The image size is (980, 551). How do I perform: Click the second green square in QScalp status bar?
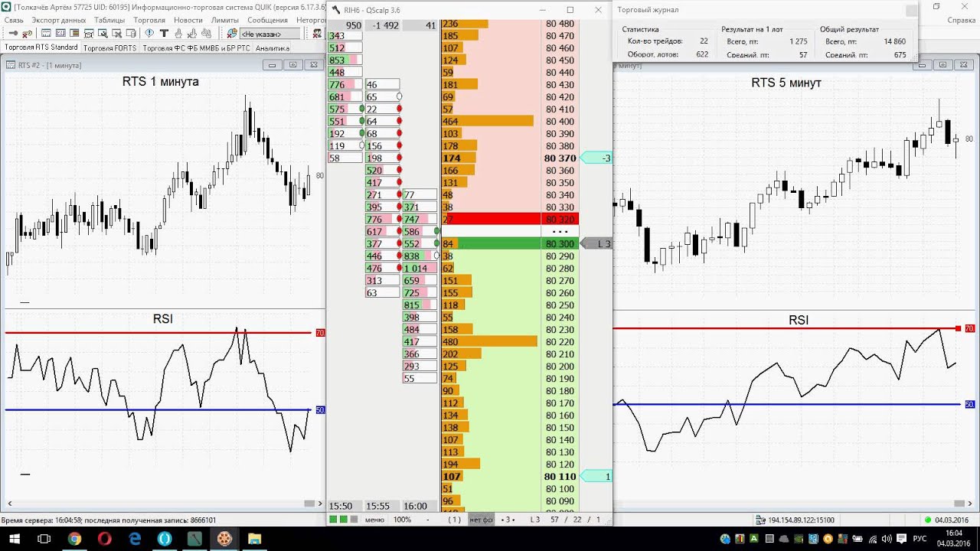pyautogui.click(x=343, y=520)
